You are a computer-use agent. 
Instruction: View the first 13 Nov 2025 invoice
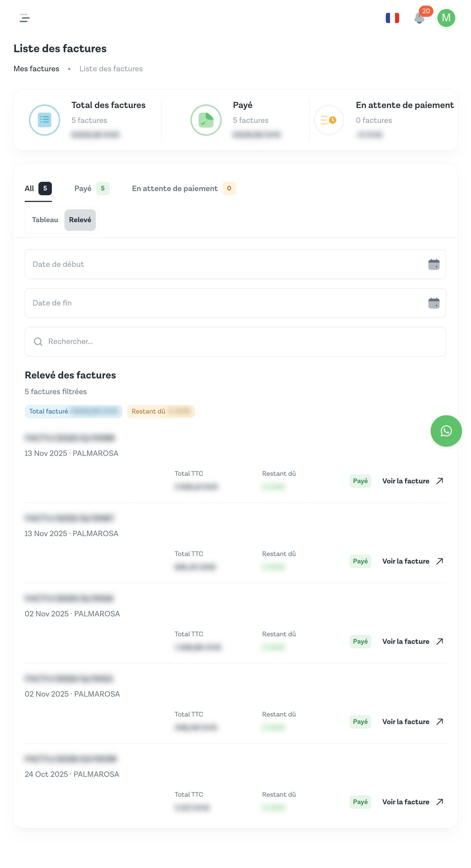click(412, 481)
